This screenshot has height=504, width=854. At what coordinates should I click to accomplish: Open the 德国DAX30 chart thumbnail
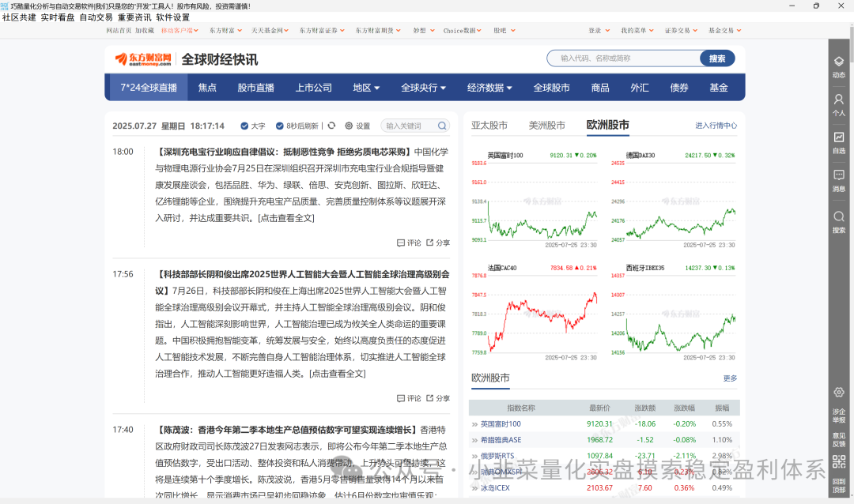pos(673,200)
